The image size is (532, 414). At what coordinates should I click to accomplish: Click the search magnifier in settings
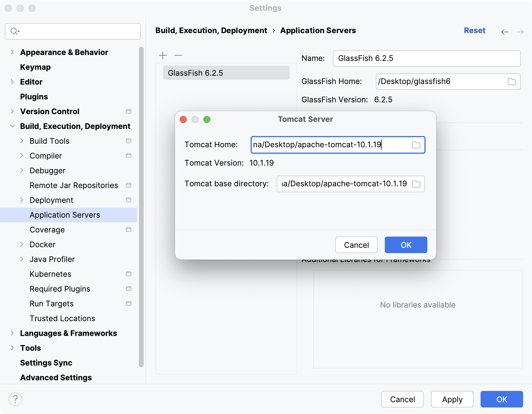(x=14, y=31)
